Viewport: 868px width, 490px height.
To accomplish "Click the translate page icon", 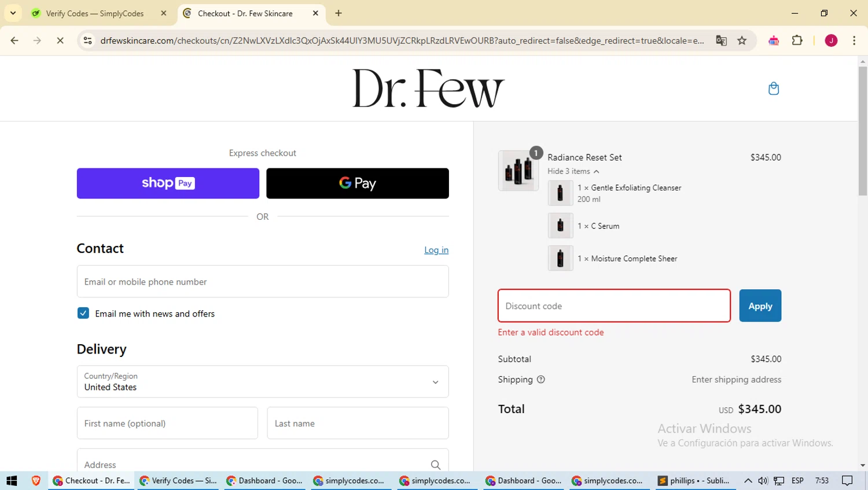I will (x=721, y=40).
